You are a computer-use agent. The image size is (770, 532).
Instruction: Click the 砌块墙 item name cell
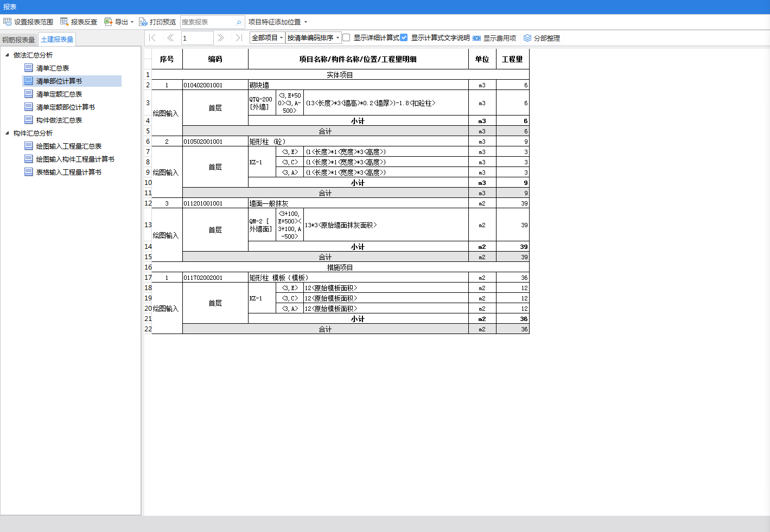(x=358, y=85)
